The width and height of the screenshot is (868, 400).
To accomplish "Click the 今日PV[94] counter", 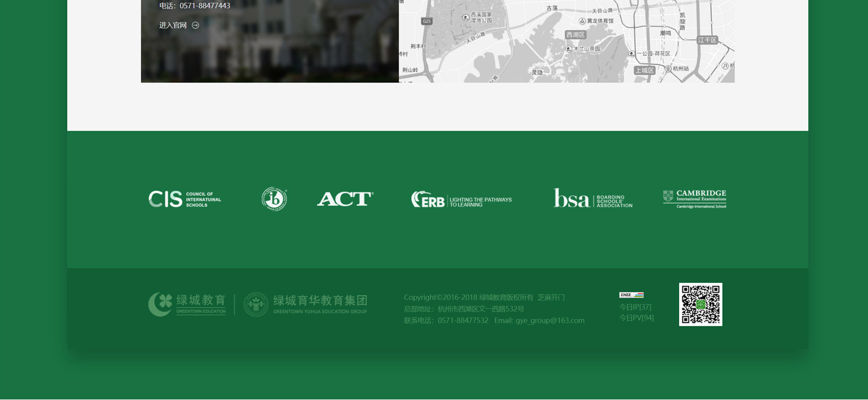I will pyautogui.click(x=636, y=318).
